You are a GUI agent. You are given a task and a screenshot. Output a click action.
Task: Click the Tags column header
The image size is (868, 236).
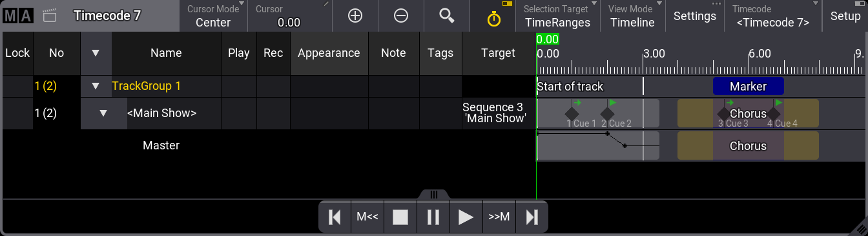pyautogui.click(x=440, y=53)
